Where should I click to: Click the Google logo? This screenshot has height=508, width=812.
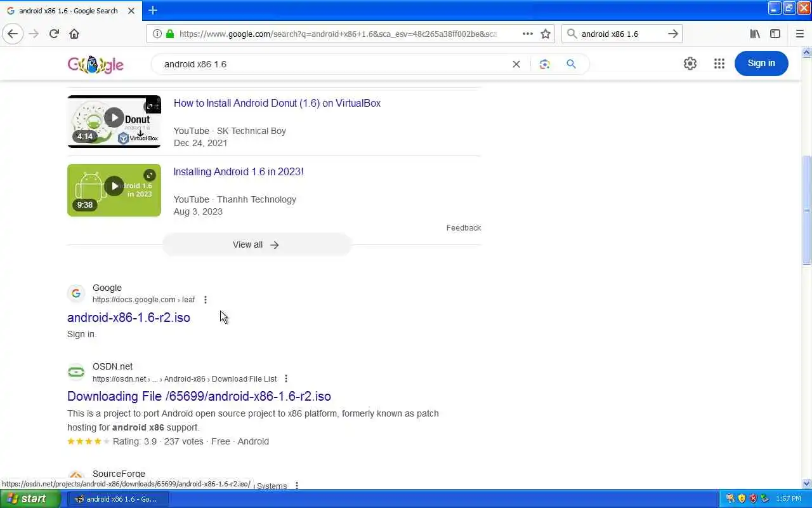coord(95,64)
